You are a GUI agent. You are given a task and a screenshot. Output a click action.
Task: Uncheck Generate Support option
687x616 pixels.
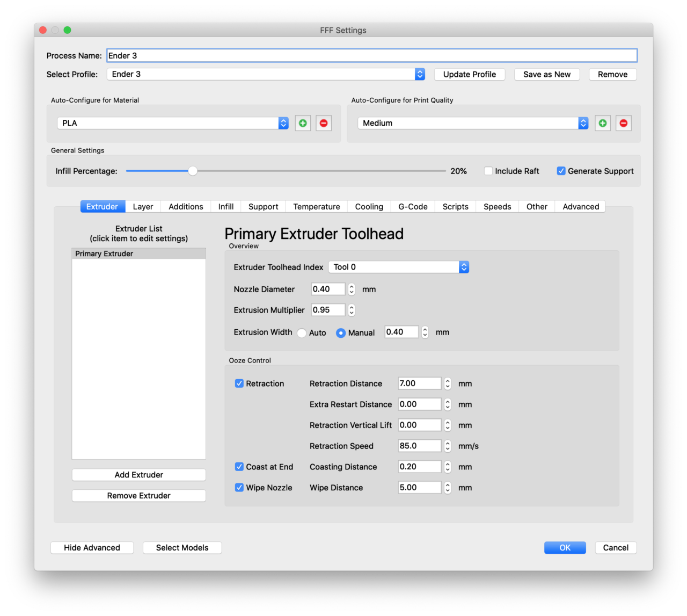[561, 171]
